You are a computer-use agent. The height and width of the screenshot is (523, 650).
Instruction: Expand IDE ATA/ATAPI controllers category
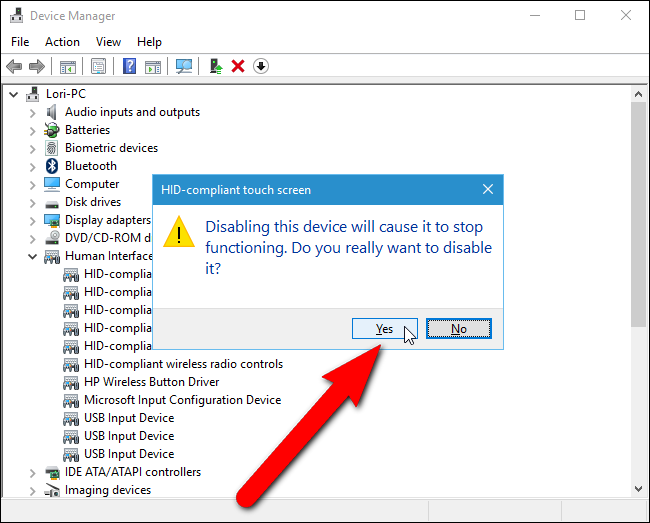pyautogui.click(x=33, y=472)
